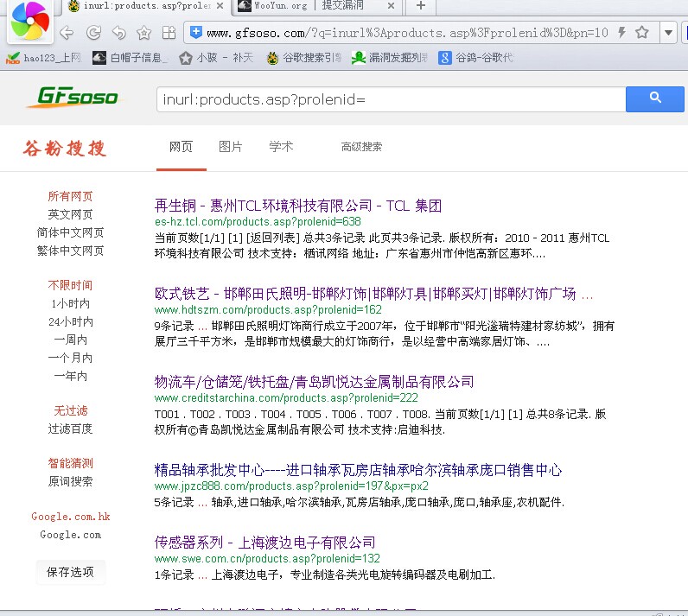
Task: Choose 过滤百度 filter option
Action: (x=70, y=429)
